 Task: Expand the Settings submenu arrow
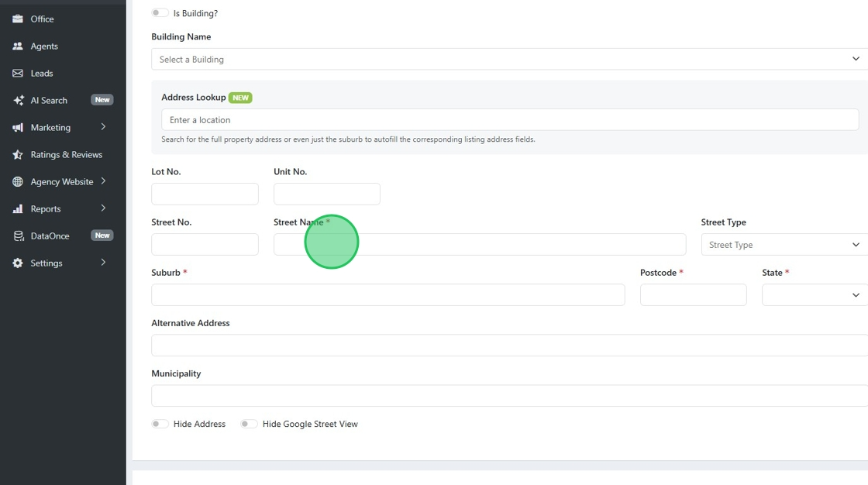coord(103,263)
